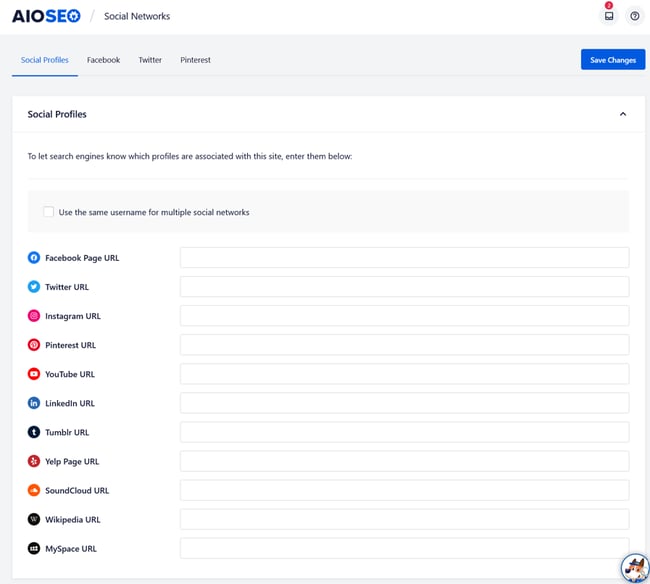
Task: Click the YouTube URL label
Action: pyautogui.click(x=70, y=374)
